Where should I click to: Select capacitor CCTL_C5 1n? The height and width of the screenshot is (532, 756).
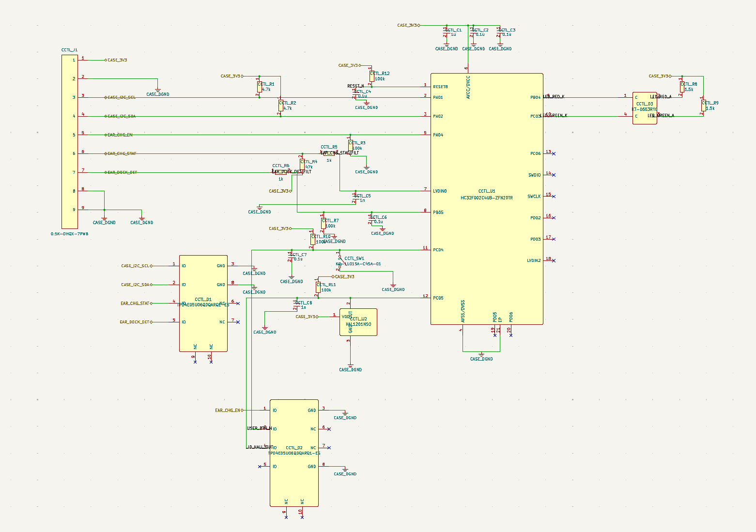(355, 197)
